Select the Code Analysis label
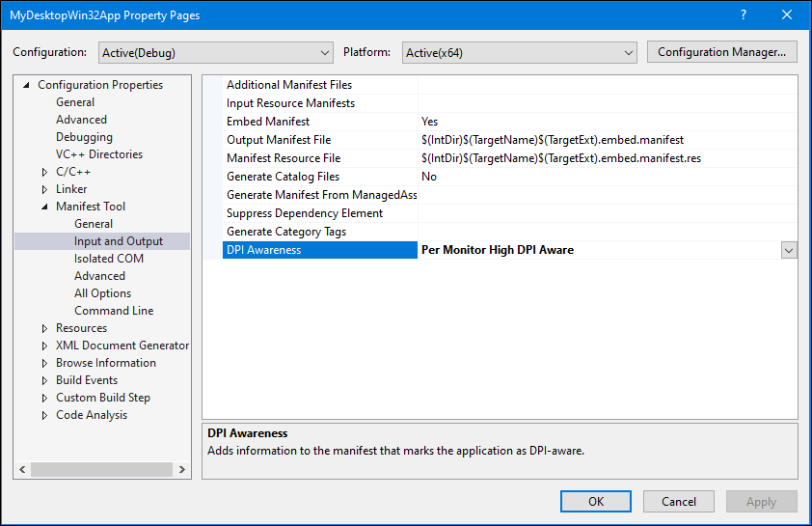The width and height of the screenshot is (812, 526). click(92, 415)
